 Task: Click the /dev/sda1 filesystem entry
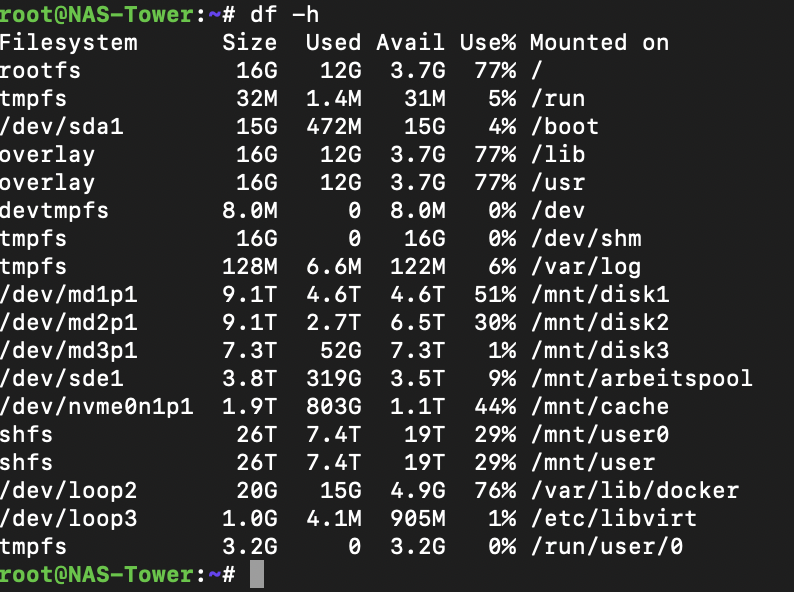61,127
